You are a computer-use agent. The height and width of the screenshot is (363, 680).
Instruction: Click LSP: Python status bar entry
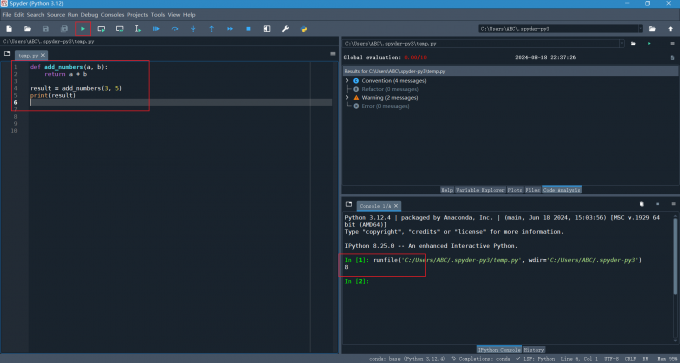coord(536,359)
